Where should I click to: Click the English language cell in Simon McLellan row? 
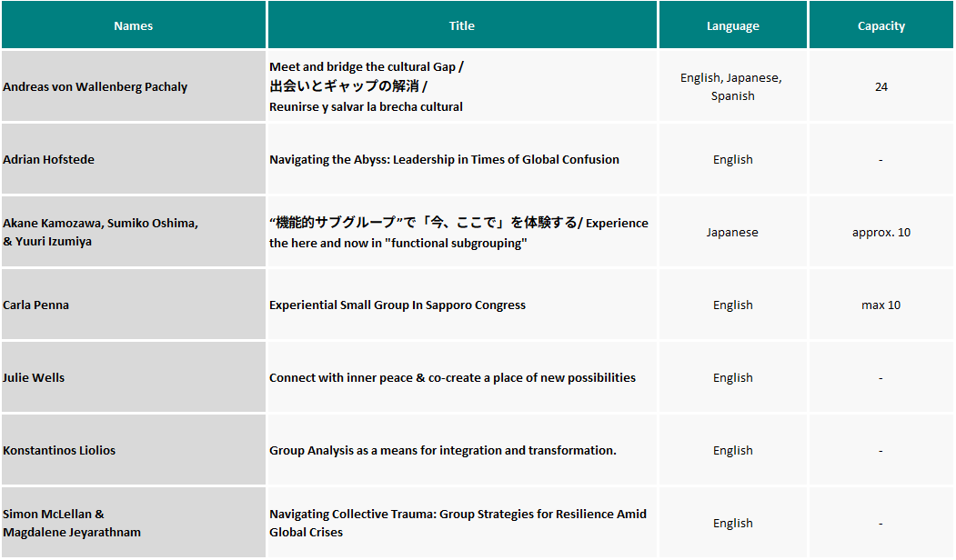click(x=733, y=522)
